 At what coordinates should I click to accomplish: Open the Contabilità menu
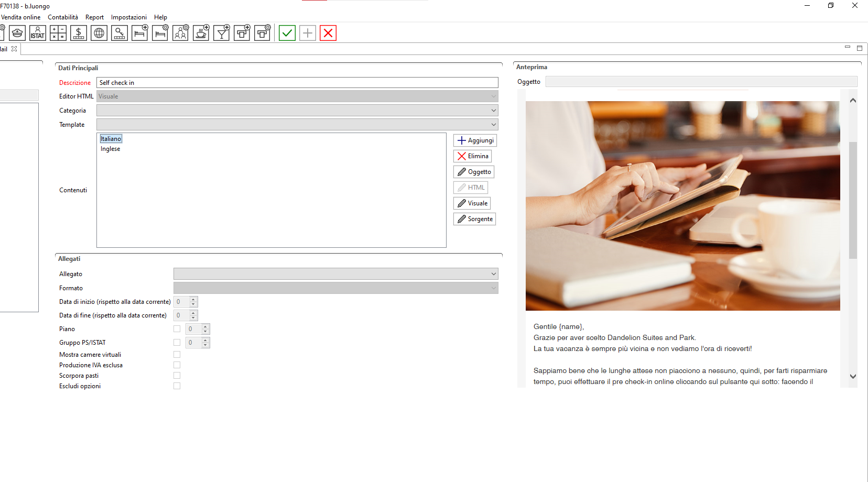[x=63, y=17]
